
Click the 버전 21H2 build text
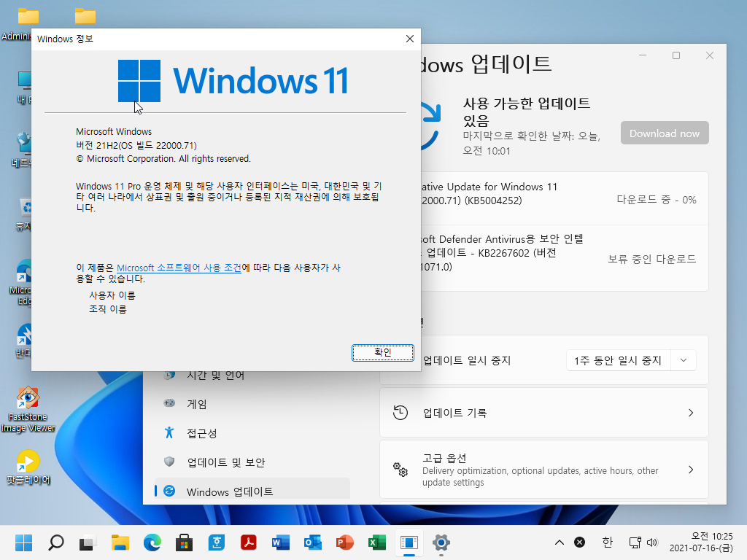(x=136, y=145)
